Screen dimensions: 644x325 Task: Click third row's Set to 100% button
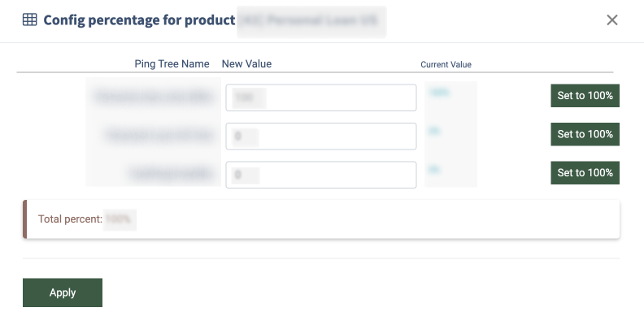(585, 172)
